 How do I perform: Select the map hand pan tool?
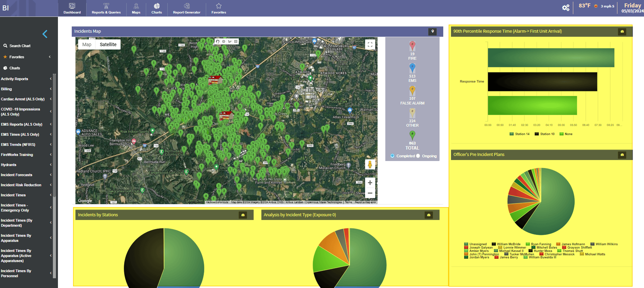(x=218, y=41)
